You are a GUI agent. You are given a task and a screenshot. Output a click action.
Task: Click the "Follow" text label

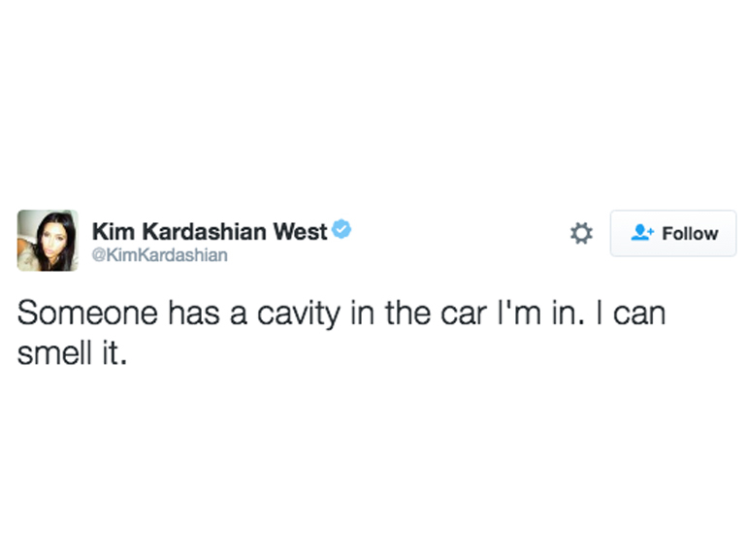[x=690, y=234]
